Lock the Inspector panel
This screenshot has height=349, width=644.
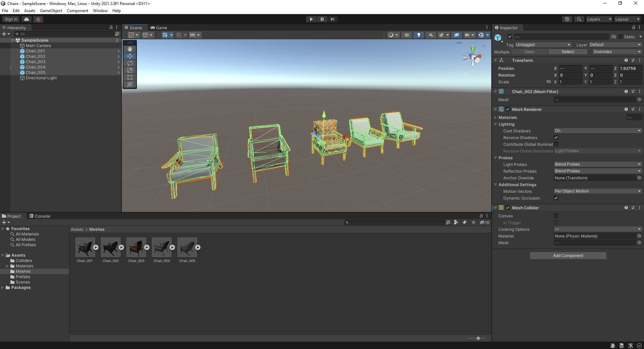tap(634, 28)
